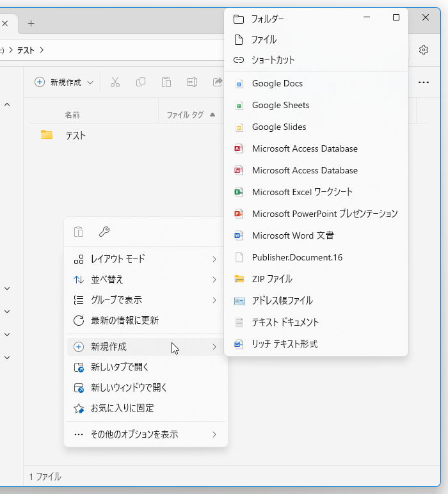Select first Microsoft Access Database entry

coord(316,148)
